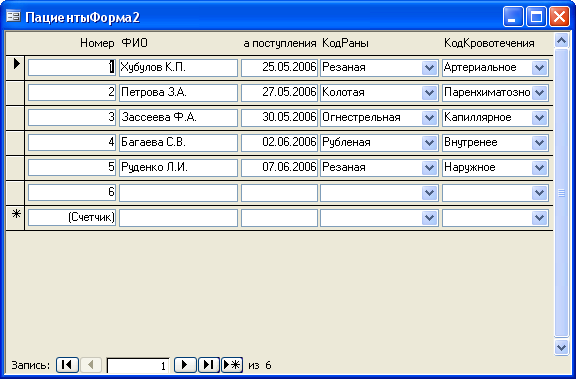Image resolution: width=576 pixels, height=379 pixels.
Task: Click the vertical scrollbar thumb
Action: [x=561, y=193]
